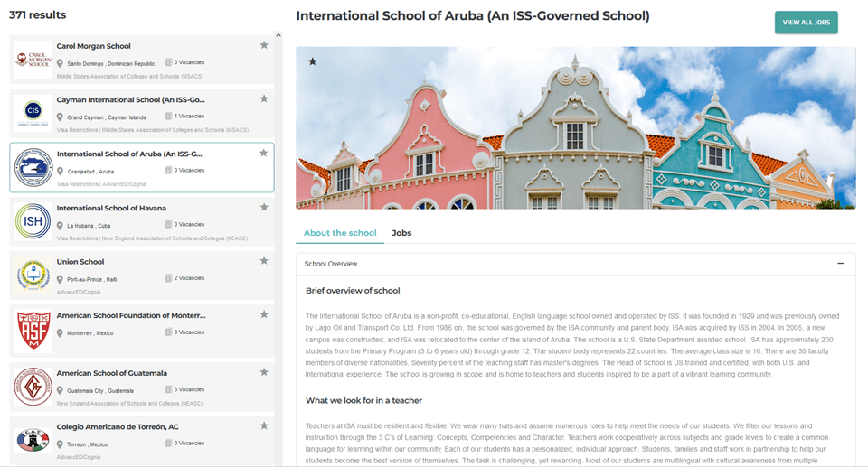This screenshot has width=868, height=467.
Task: Click location pin beside Grand Cayman
Action: [60, 117]
